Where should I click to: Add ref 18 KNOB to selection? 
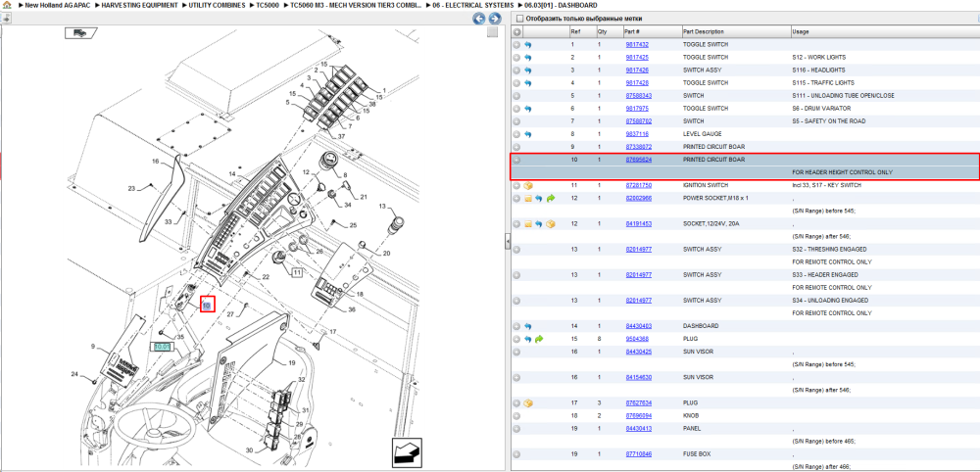[516, 416]
